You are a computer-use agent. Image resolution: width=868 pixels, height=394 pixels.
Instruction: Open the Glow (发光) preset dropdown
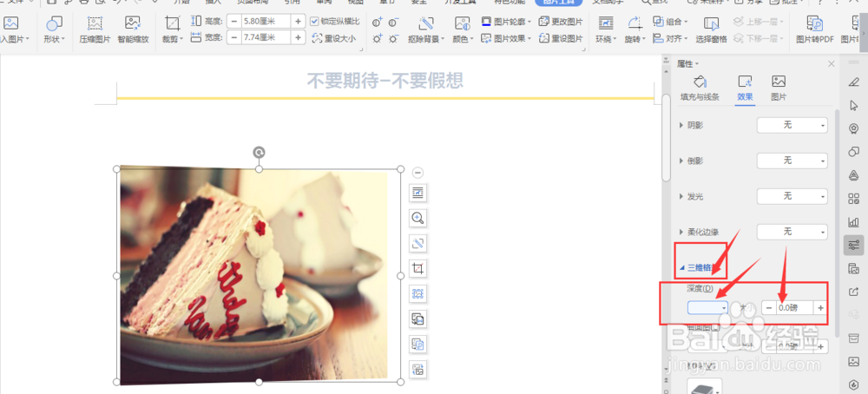click(x=792, y=196)
